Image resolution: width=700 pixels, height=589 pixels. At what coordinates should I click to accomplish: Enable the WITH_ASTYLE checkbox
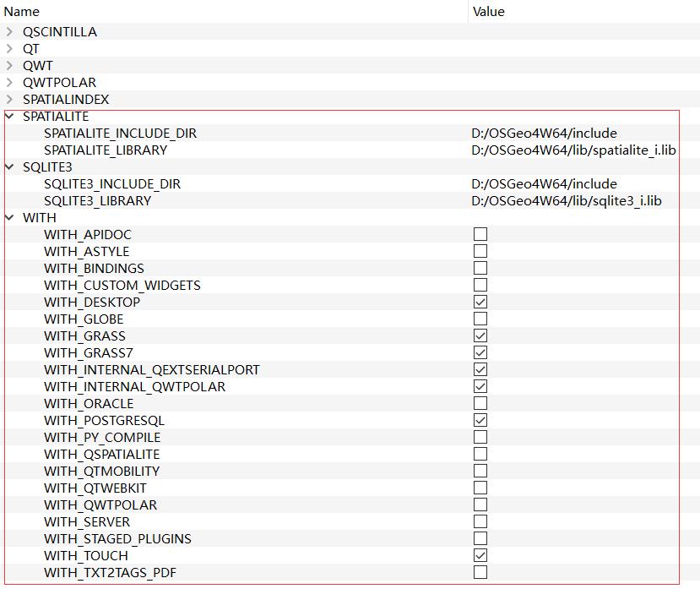(480, 251)
